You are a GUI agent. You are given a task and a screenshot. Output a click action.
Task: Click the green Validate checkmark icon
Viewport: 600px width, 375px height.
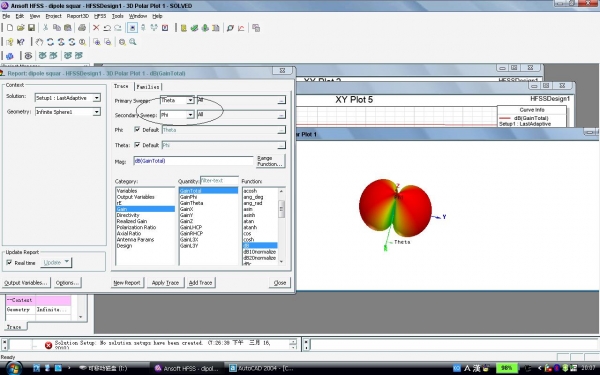pos(194,28)
